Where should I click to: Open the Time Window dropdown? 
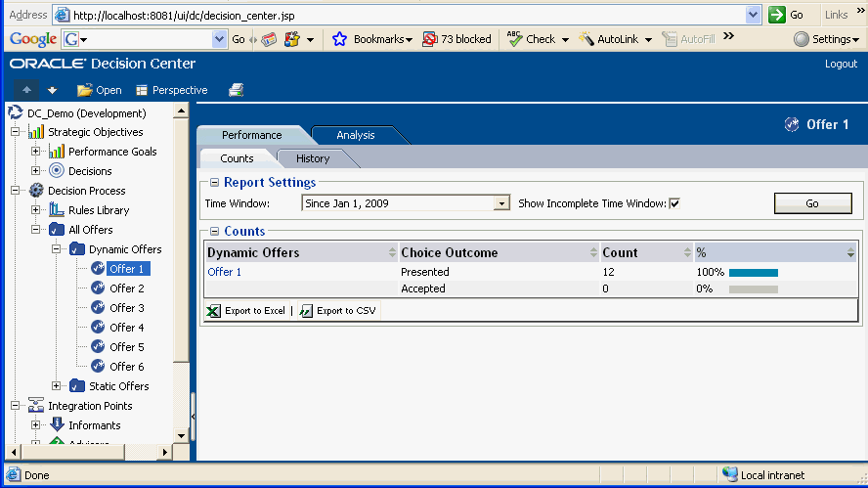[x=501, y=203]
